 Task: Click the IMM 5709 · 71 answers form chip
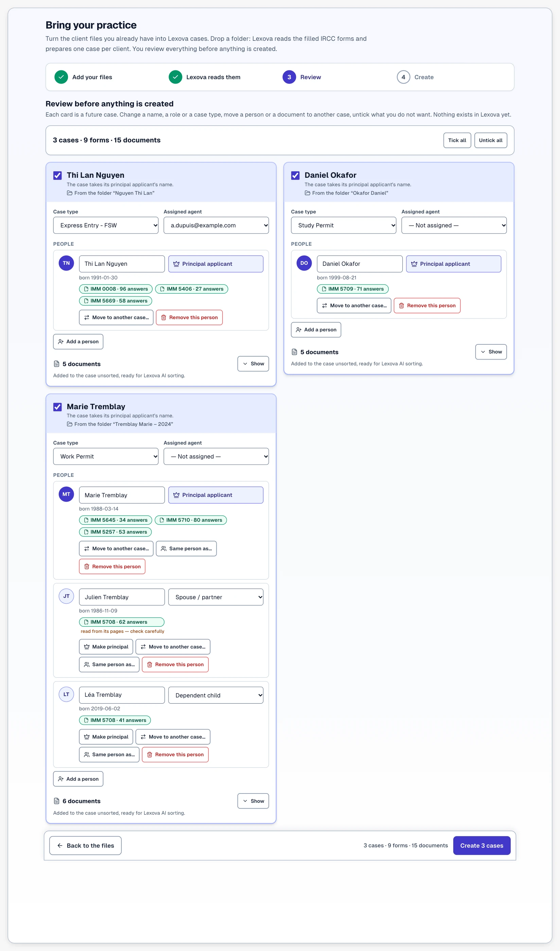(x=352, y=289)
